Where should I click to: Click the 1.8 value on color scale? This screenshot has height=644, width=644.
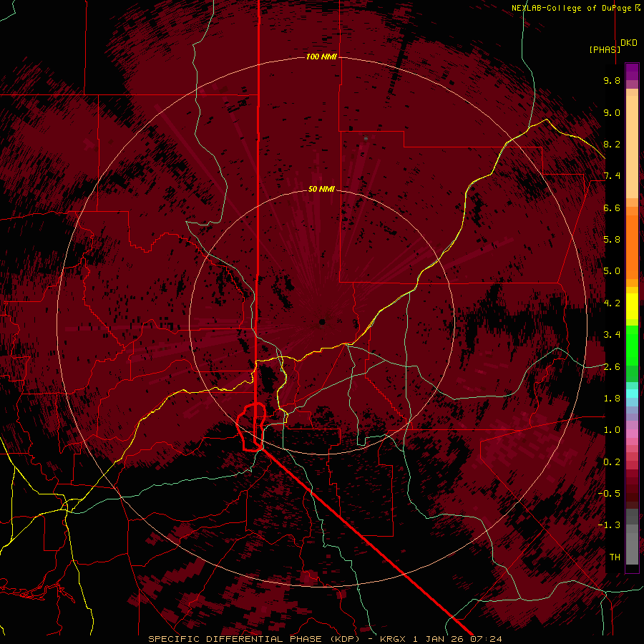tap(612, 399)
